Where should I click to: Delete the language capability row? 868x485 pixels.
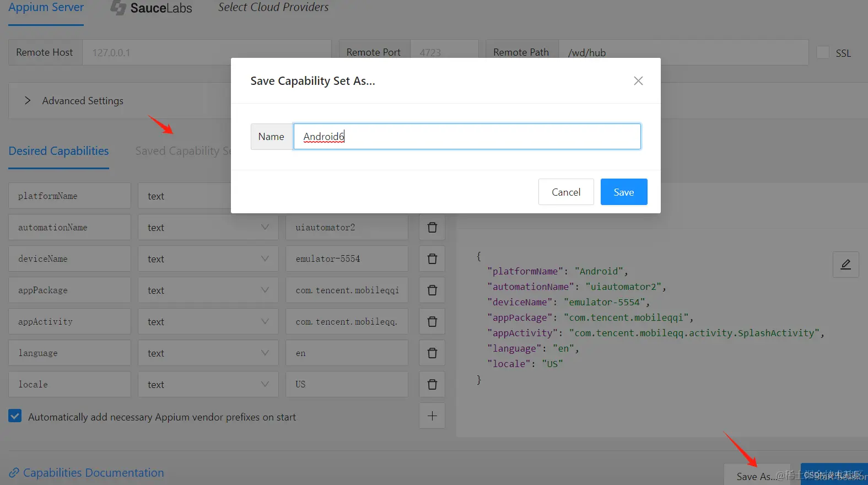click(x=432, y=353)
